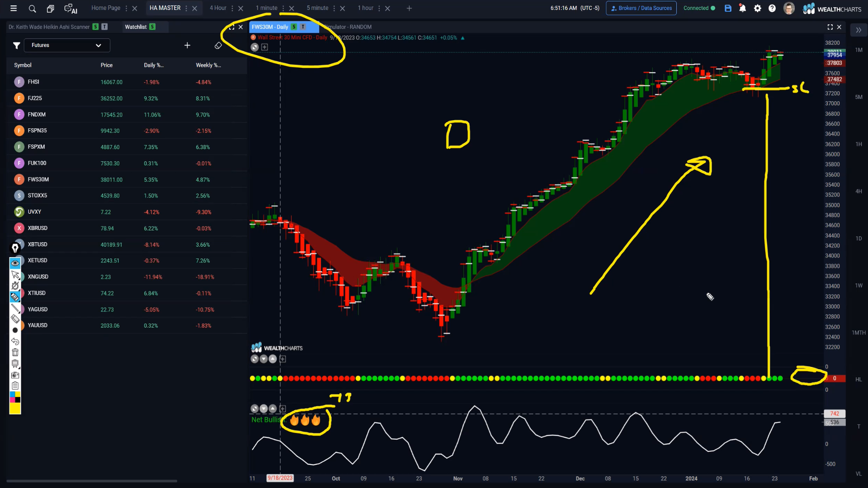Toggle the price pane scale-mode round icon
Image resolution: width=868 pixels, height=488 pixels.
[x=255, y=47]
